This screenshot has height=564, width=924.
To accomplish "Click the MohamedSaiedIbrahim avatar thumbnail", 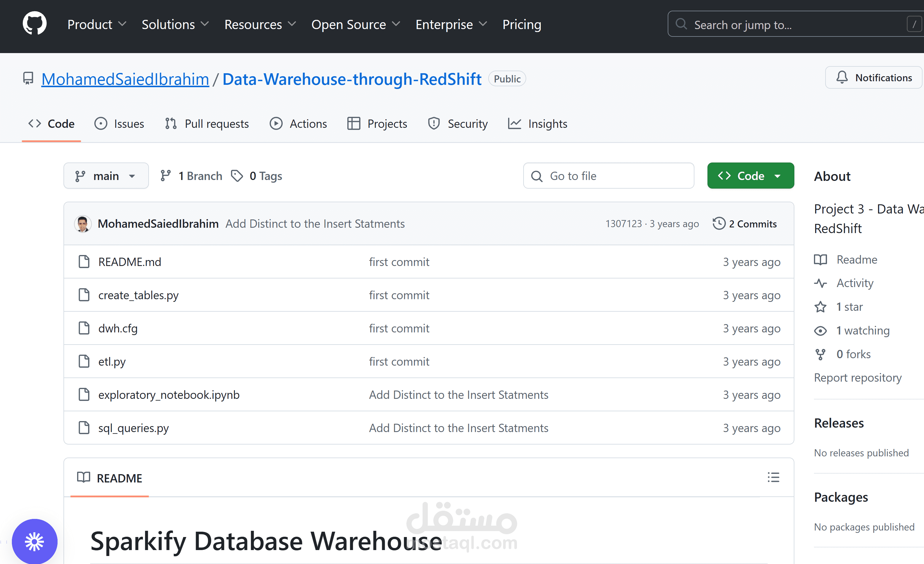I will 83,224.
